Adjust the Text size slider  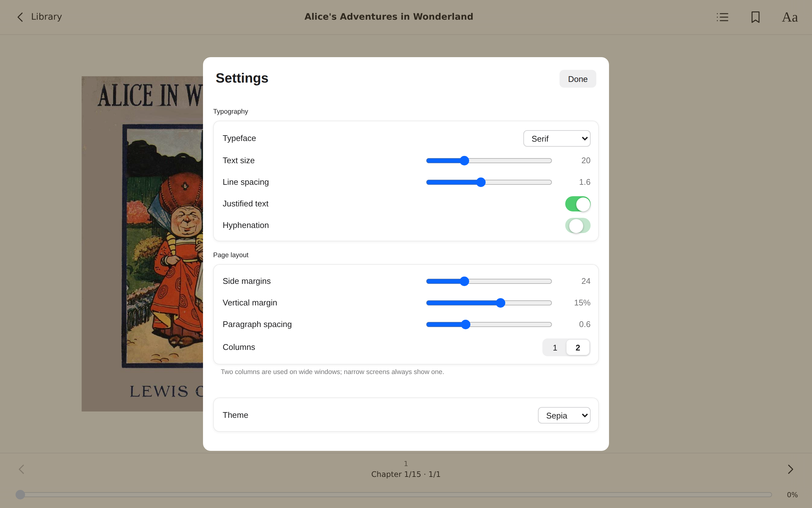[x=489, y=161]
